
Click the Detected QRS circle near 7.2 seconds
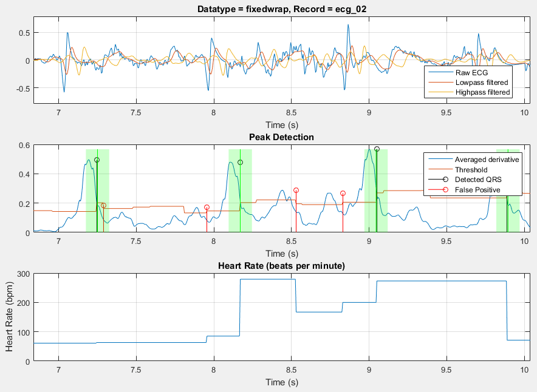97,159
